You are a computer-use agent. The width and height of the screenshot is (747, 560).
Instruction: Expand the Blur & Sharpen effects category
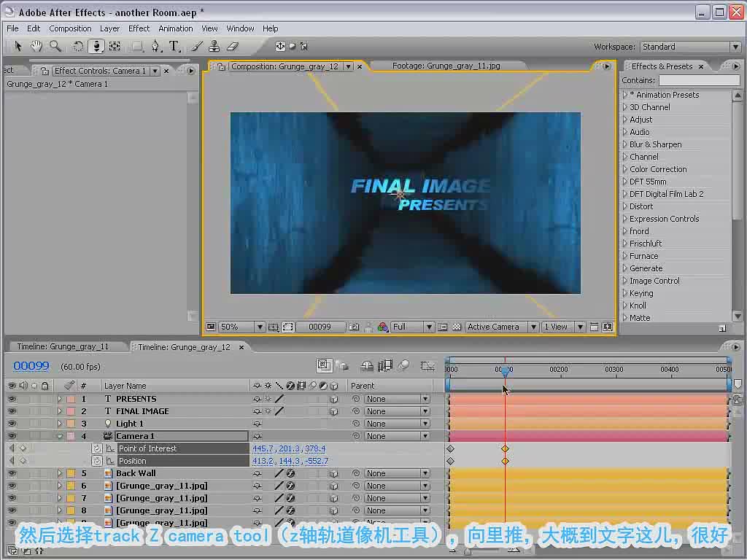625,144
